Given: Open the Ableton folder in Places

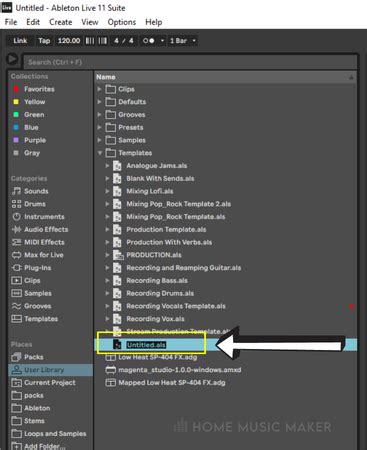Looking at the screenshot, I should point(31,408).
